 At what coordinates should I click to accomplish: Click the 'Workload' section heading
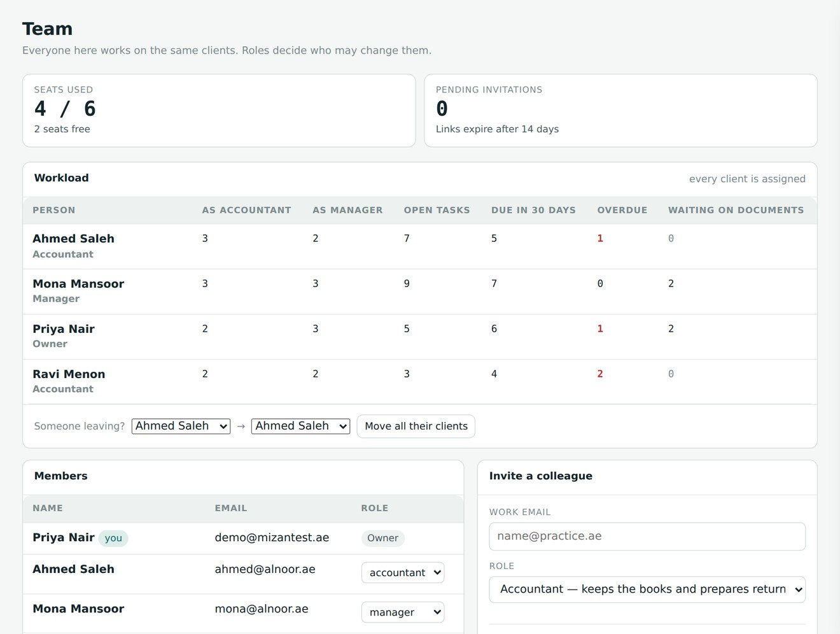(61, 178)
